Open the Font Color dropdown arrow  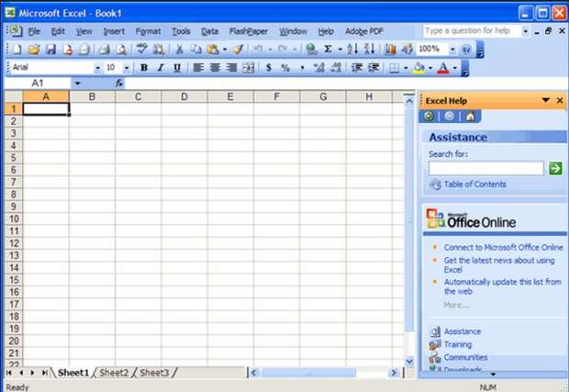coord(454,68)
